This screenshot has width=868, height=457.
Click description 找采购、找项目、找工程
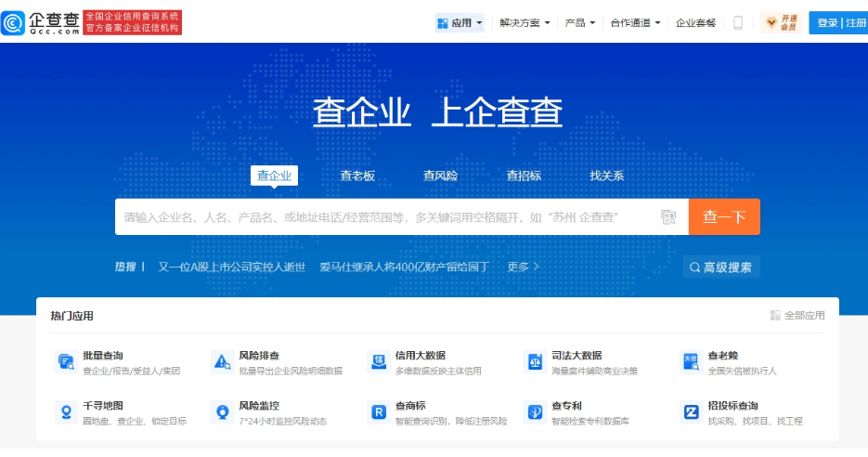pyautogui.click(x=755, y=422)
